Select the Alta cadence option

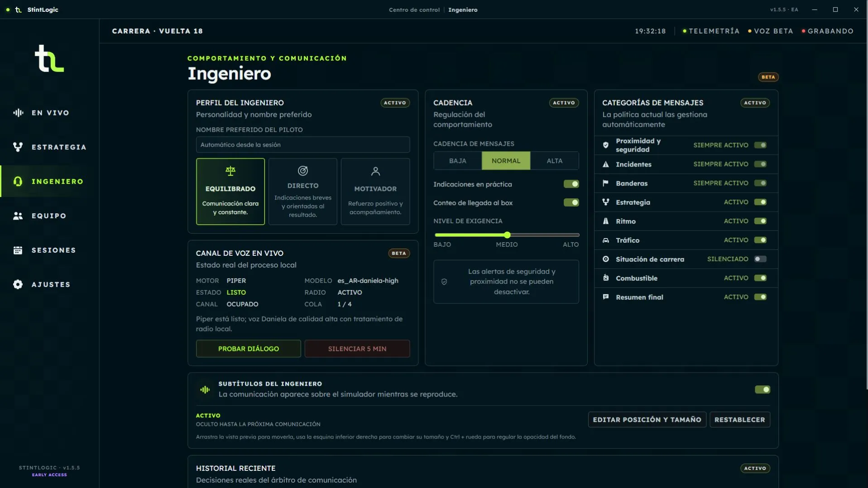[555, 161]
